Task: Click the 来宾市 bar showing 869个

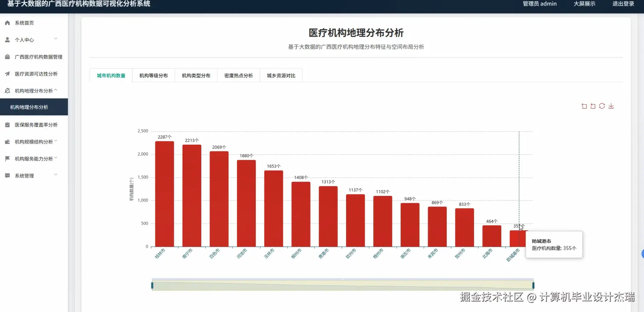Action: pos(437,227)
